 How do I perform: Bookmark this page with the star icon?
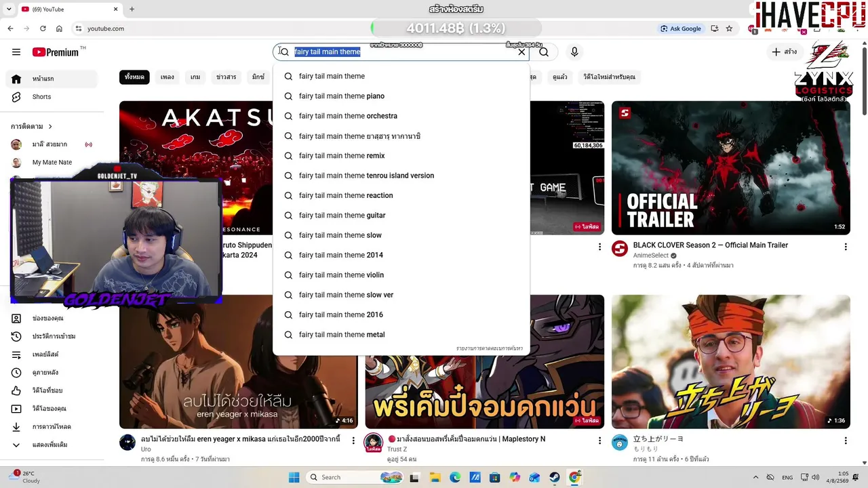pos(729,28)
